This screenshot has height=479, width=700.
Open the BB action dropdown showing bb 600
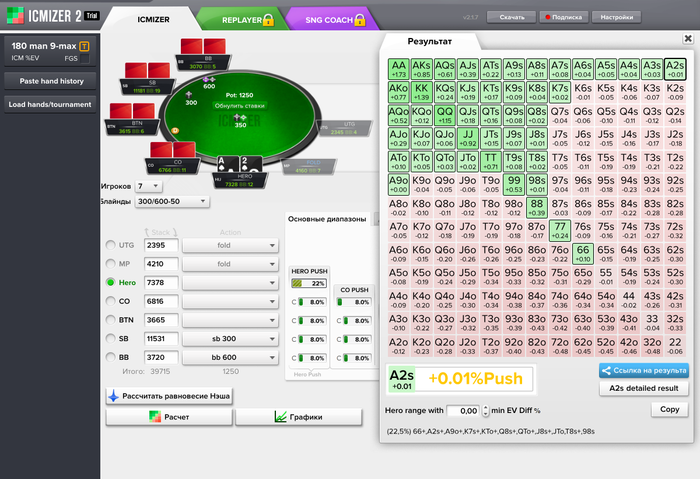click(x=230, y=358)
